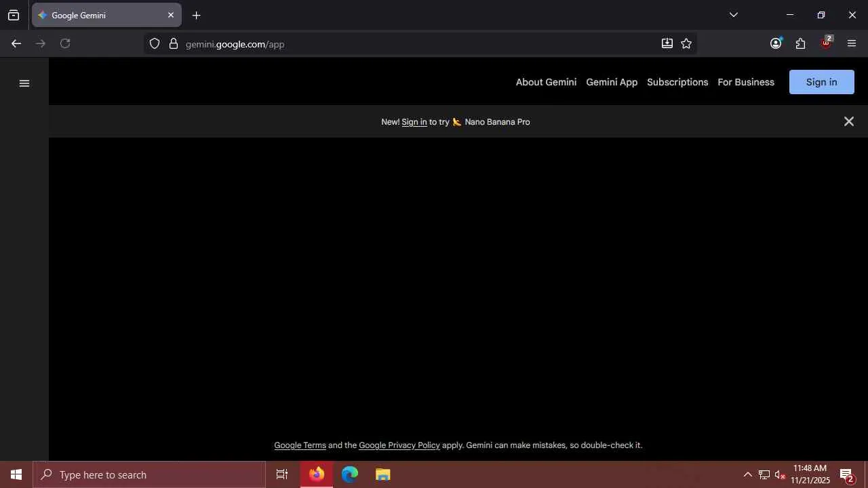Go back to previous page

(16, 43)
